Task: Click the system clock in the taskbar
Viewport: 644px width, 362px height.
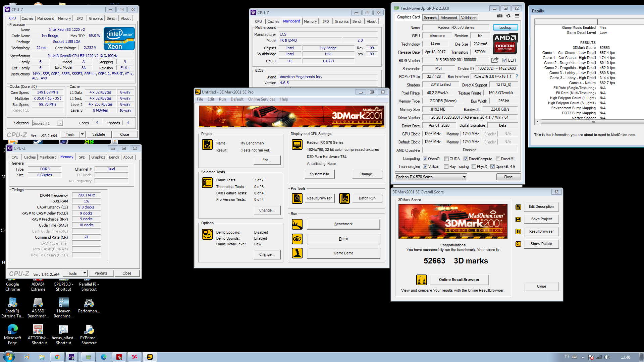Action: click(x=625, y=357)
